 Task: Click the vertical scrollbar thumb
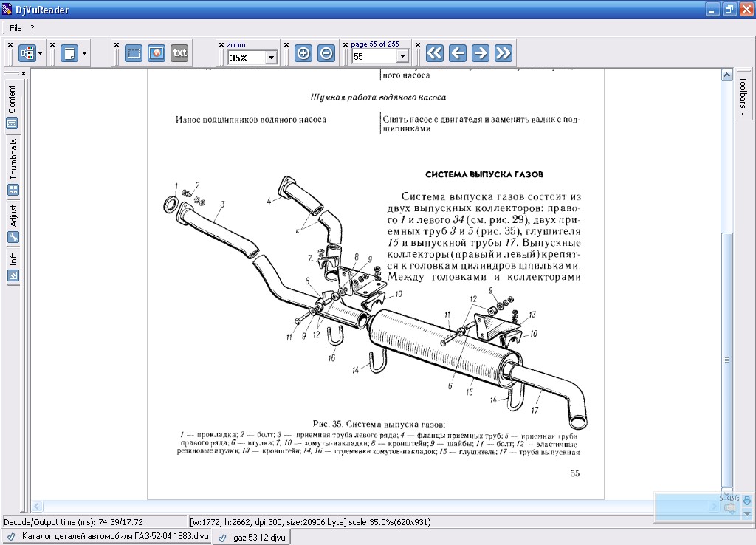click(x=727, y=360)
